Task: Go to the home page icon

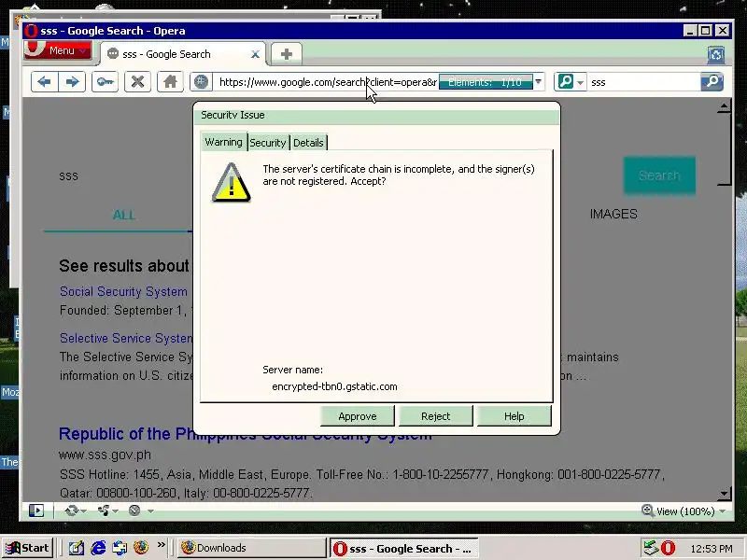Action: tap(170, 82)
